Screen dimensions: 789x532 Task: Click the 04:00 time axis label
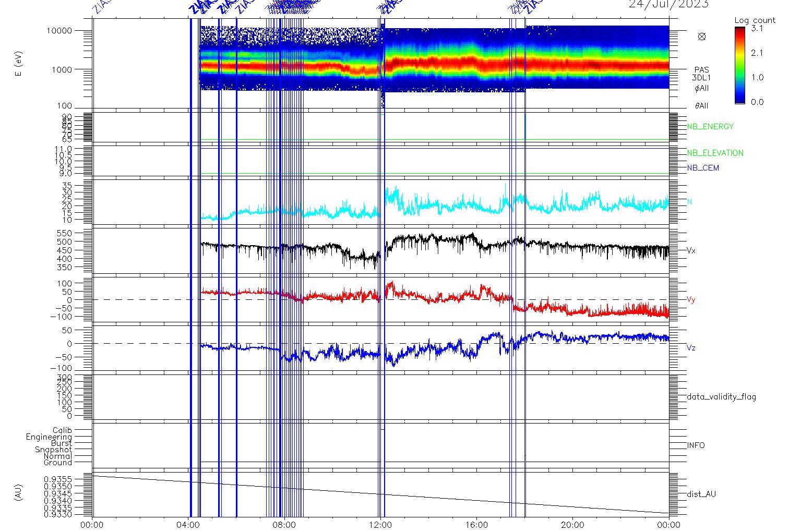coord(188,525)
